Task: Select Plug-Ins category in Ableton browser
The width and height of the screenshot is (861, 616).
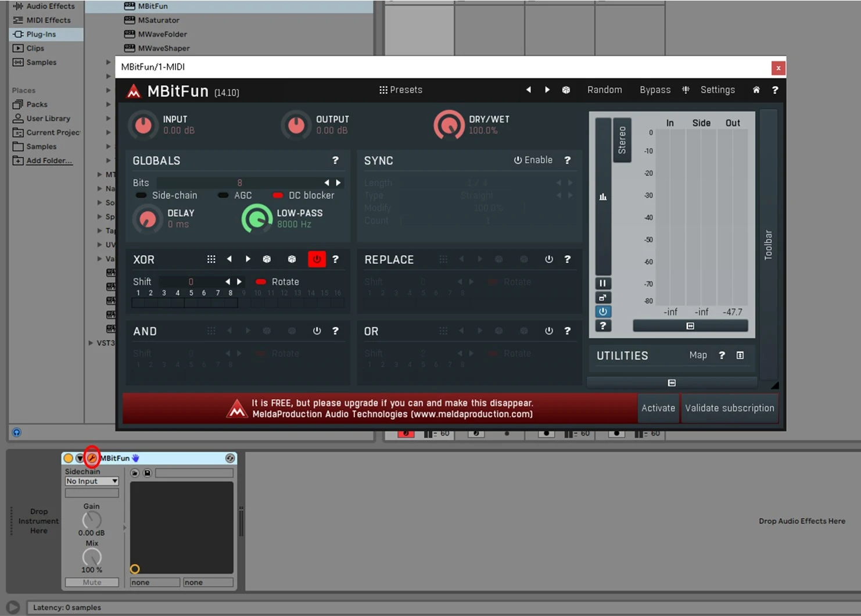Action: 46,34
